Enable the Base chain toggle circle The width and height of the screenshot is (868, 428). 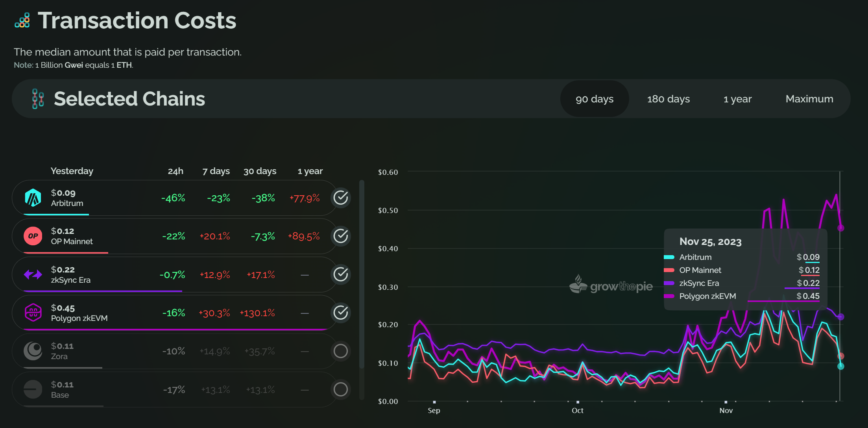pyautogui.click(x=341, y=389)
